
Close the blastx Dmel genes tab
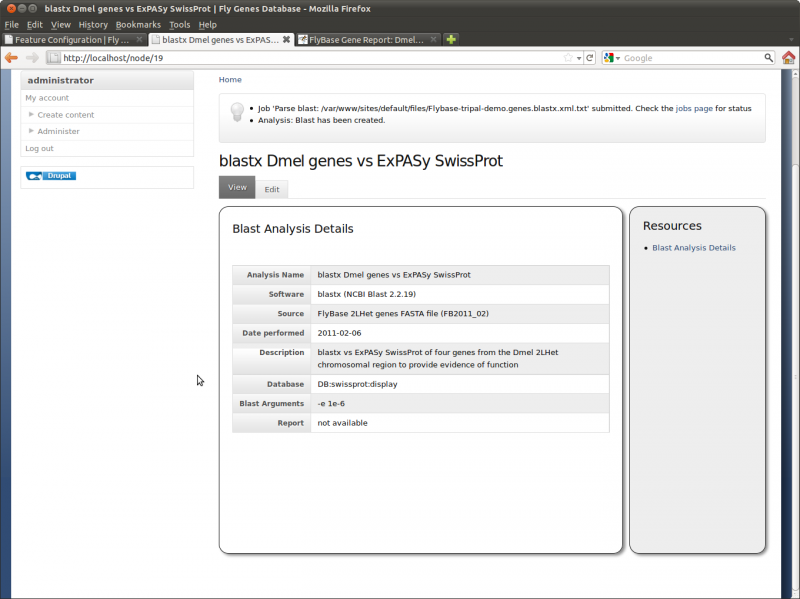[286, 39]
